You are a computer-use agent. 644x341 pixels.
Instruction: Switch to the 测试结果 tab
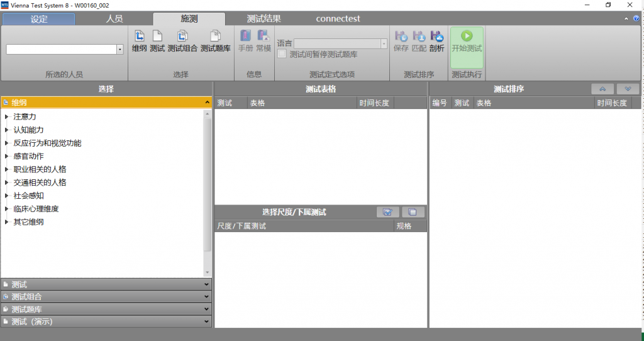[264, 19]
